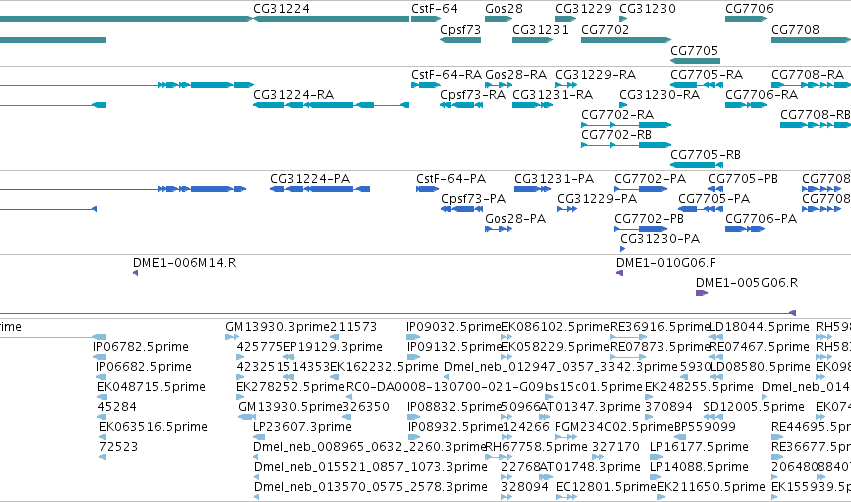The height and width of the screenshot is (502, 851).
Task: Click the Dmel_neb_008965_0632_2260.3prime label
Action: (x=369, y=447)
